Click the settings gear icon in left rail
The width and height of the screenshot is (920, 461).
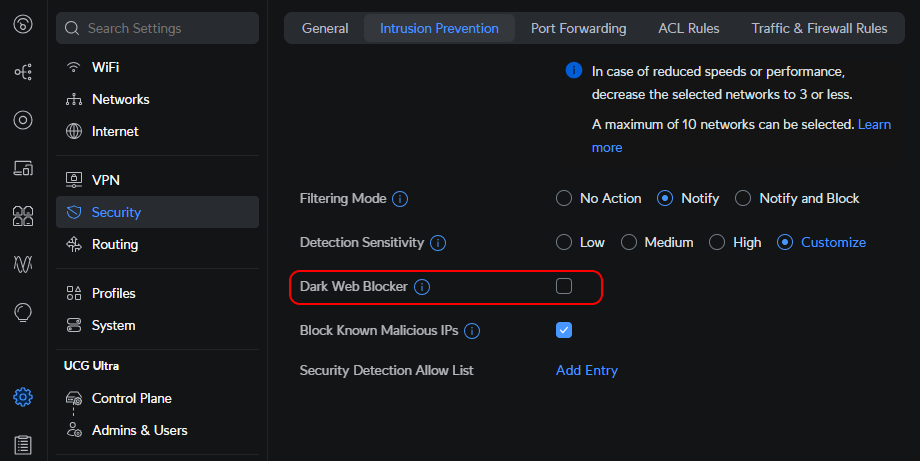point(23,397)
